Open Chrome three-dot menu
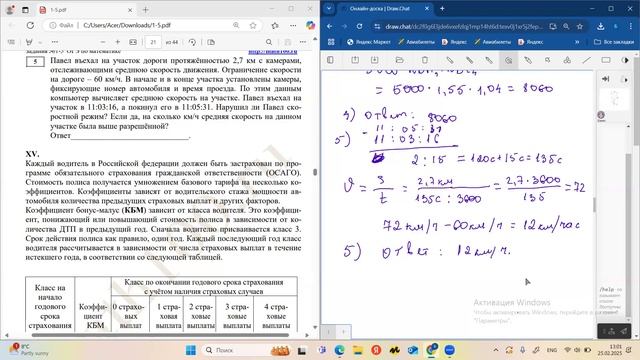The height and width of the screenshot is (360, 640). 631,26
